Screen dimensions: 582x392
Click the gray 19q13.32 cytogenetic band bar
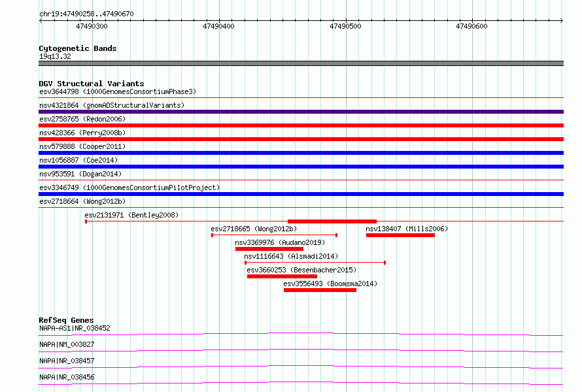(301, 63)
